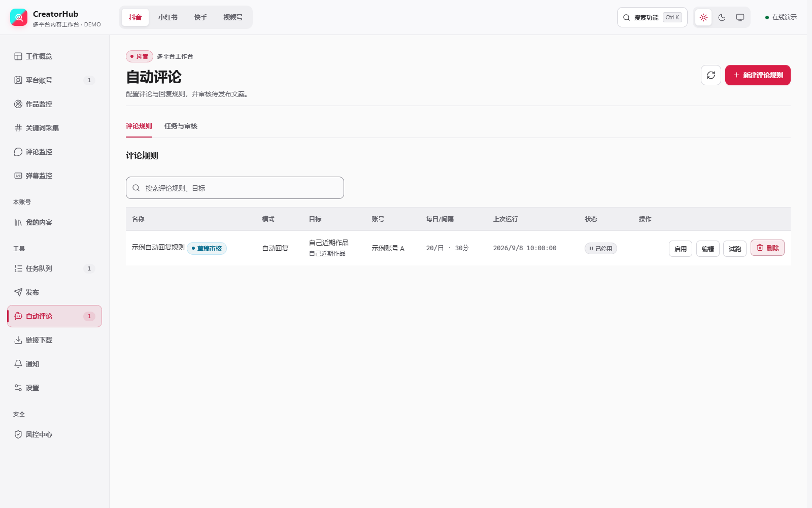Switch to light theme sun icon
The image size is (812, 508).
[703, 17]
